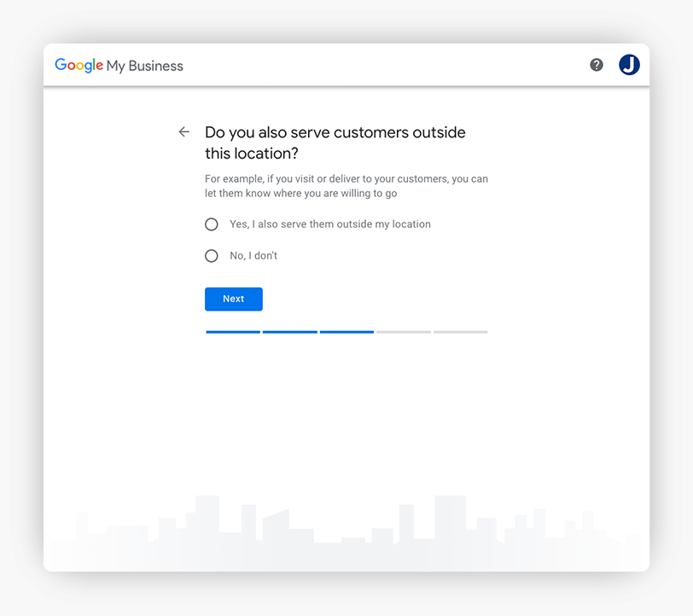Click the third blue progress segment

click(346, 332)
